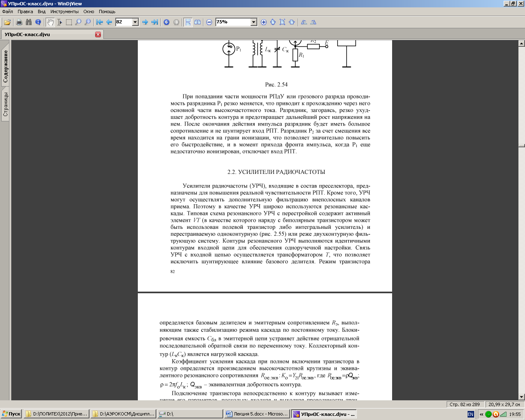Click the network signal tray icon
525x420 pixels.
503,414
